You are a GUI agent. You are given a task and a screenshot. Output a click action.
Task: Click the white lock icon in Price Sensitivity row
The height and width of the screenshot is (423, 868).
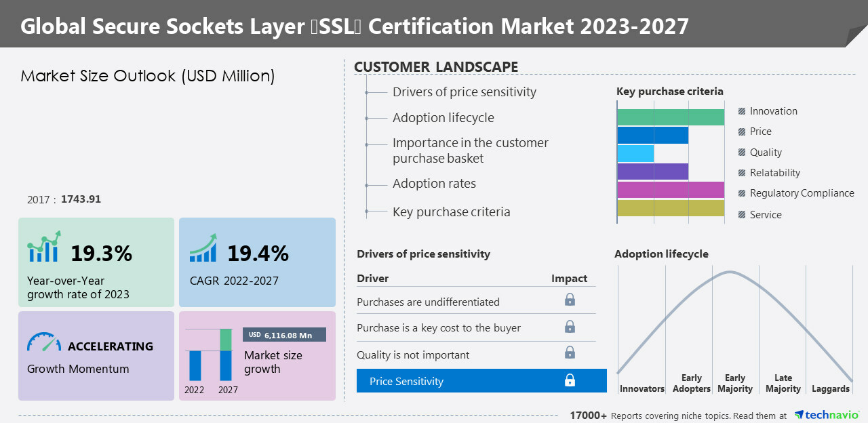pyautogui.click(x=570, y=381)
